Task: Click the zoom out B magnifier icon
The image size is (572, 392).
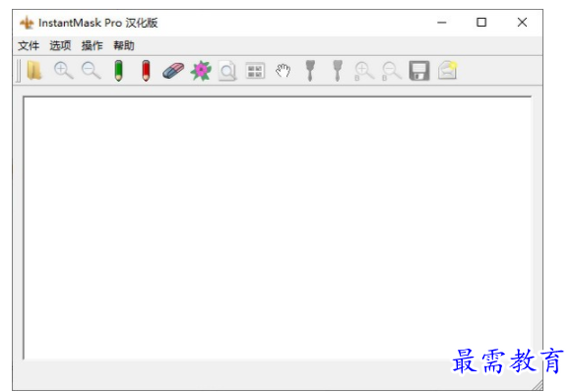Action: (x=392, y=71)
